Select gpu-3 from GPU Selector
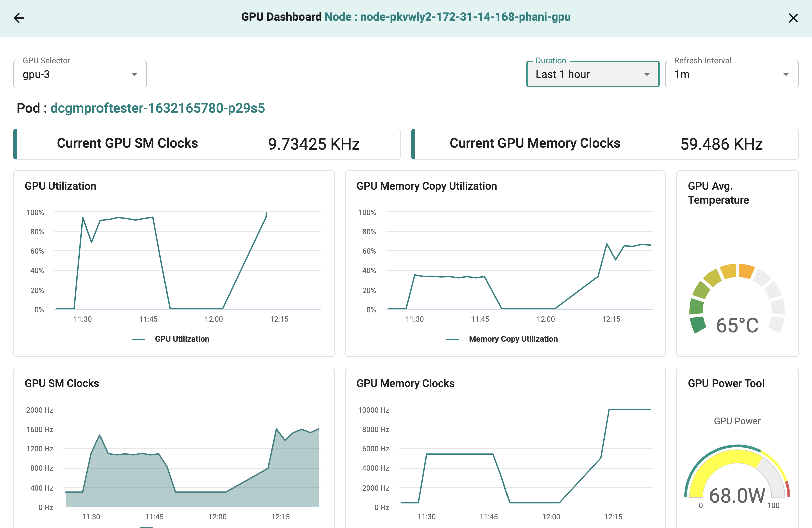The image size is (812, 528). [x=80, y=74]
